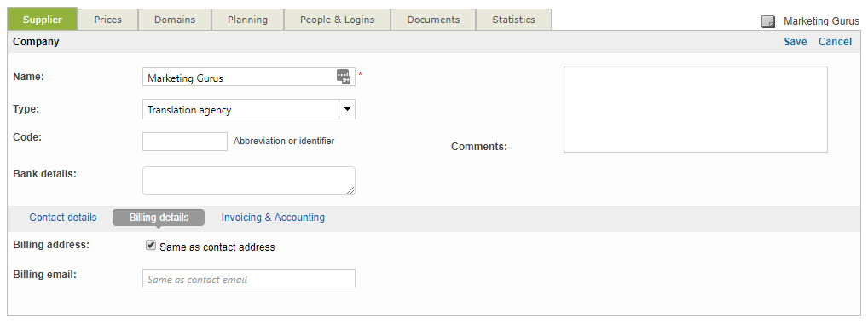Image resolution: width=868 pixels, height=325 pixels.
Task: Switch to the Prices tab
Action: point(108,20)
